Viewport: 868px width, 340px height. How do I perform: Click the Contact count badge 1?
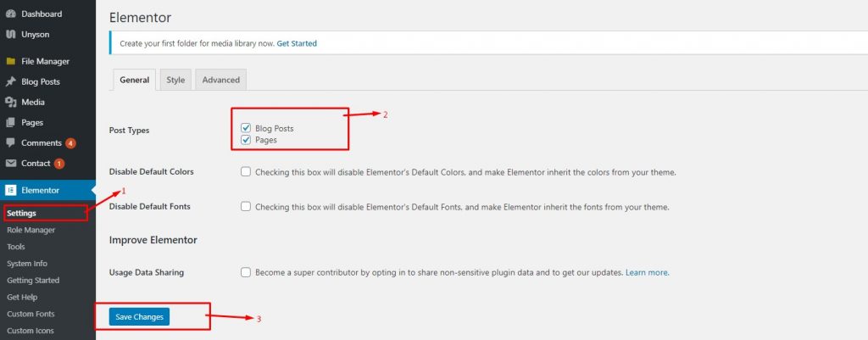click(59, 164)
